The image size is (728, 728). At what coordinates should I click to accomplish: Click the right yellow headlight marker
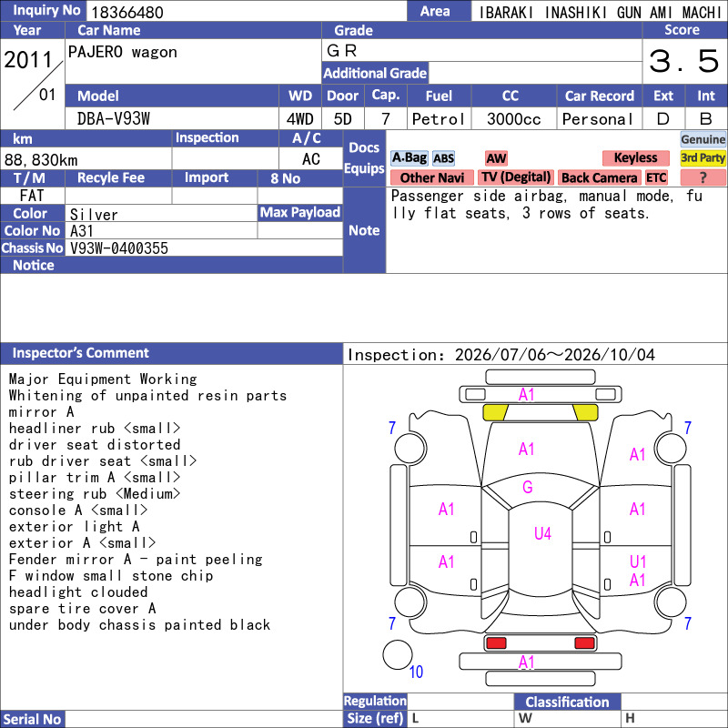(585, 412)
